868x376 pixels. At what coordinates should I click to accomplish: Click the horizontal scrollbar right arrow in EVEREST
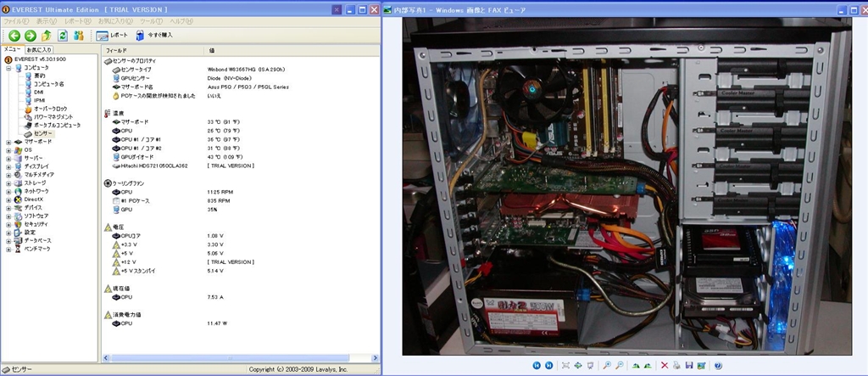tap(374, 358)
